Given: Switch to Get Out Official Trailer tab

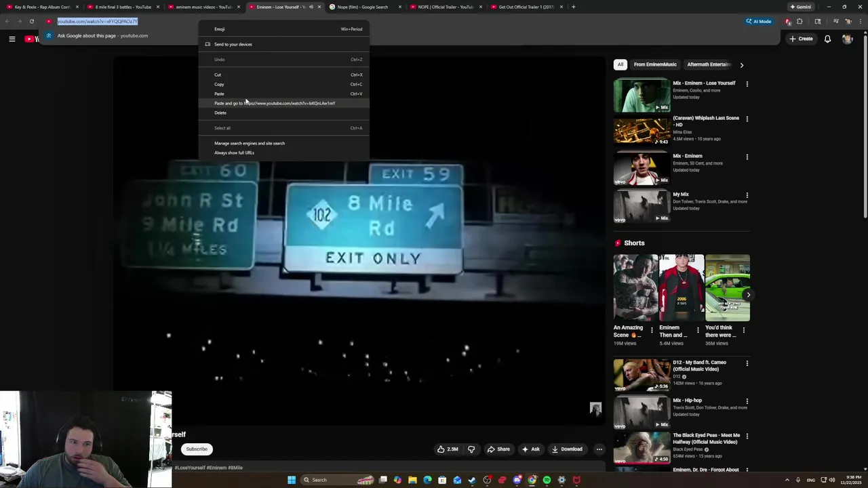Looking at the screenshot, I should (526, 7).
